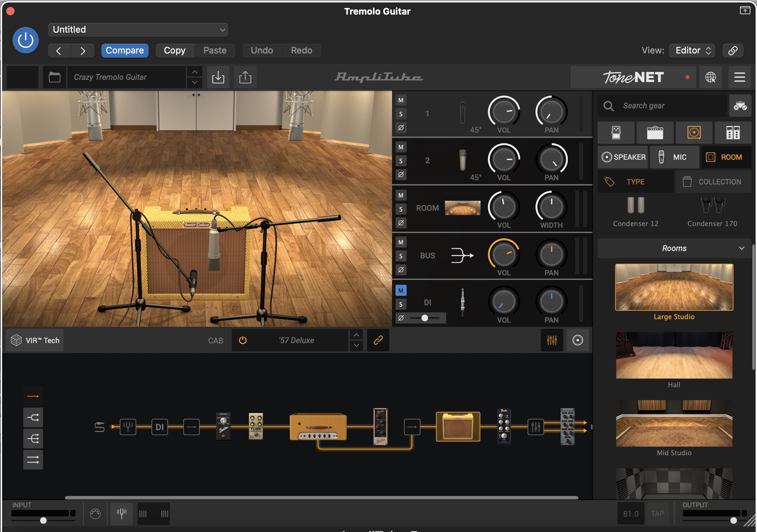Select the single serial signal chain routing

click(x=33, y=396)
